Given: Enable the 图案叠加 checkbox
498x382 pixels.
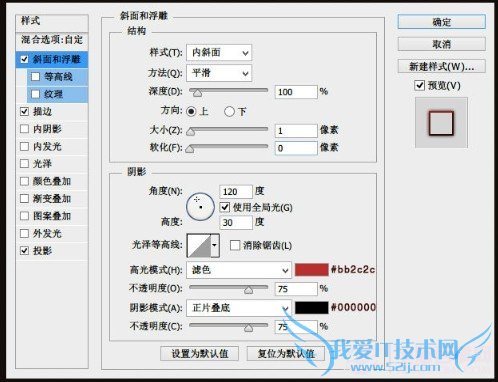Looking at the screenshot, I should pyautogui.click(x=24, y=216).
